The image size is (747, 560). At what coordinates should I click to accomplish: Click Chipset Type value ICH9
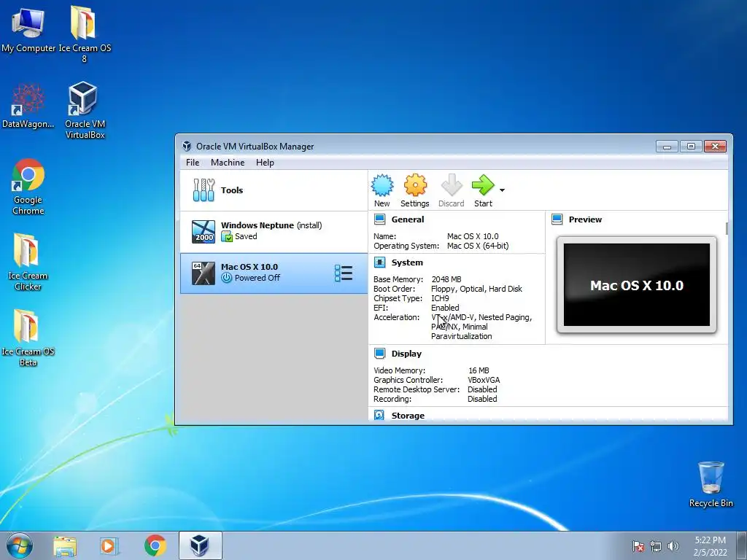click(440, 298)
